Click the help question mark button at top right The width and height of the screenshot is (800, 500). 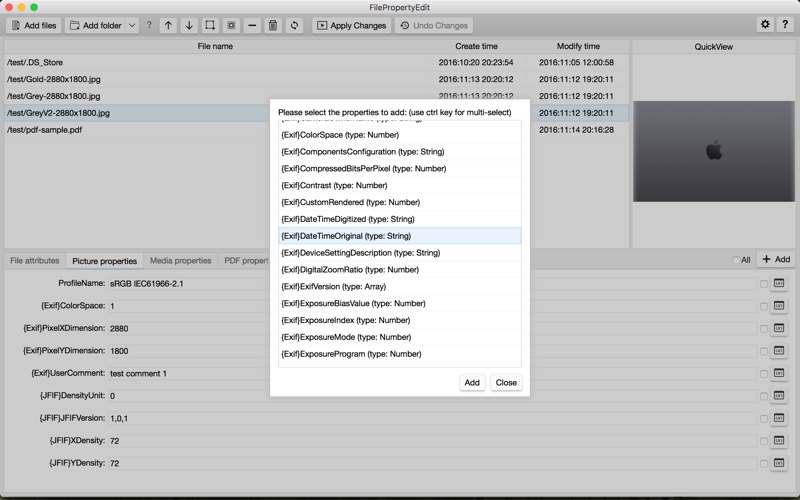coord(785,24)
